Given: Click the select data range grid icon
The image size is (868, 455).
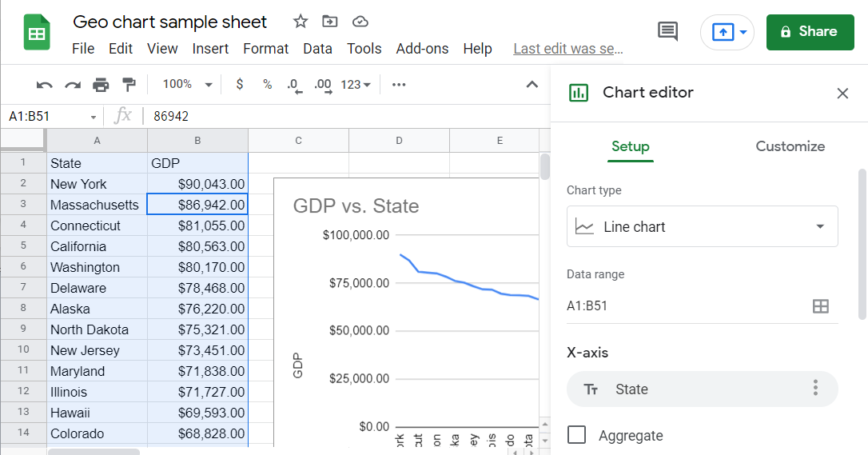Looking at the screenshot, I should click(x=820, y=306).
